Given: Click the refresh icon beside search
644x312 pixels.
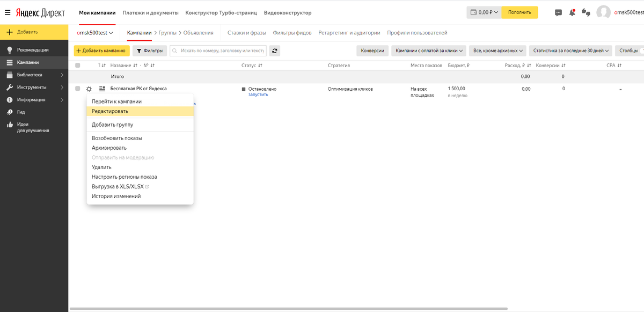Looking at the screenshot, I should 275,50.
